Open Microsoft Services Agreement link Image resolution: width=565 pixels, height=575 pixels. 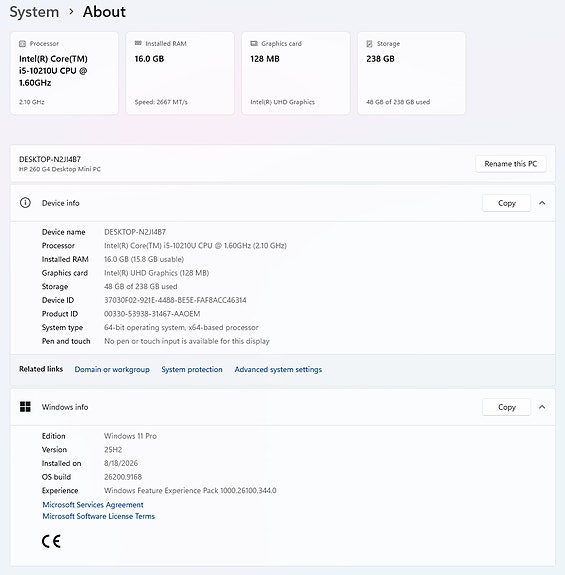click(93, 505)
